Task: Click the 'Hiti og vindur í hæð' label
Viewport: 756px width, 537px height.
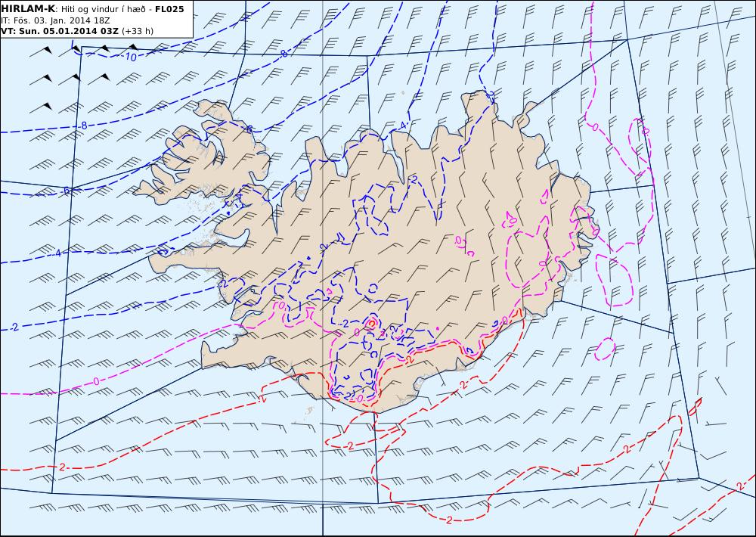Action: 105,9
